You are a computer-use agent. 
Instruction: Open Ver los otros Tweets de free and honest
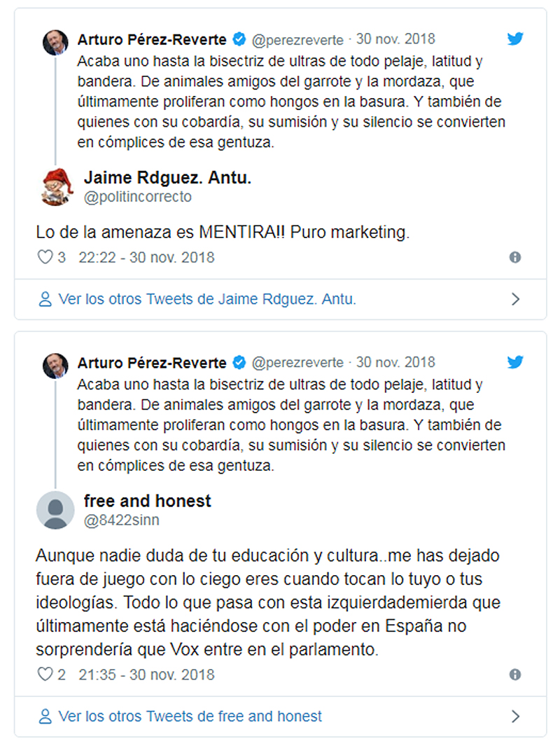coord(190,717)
